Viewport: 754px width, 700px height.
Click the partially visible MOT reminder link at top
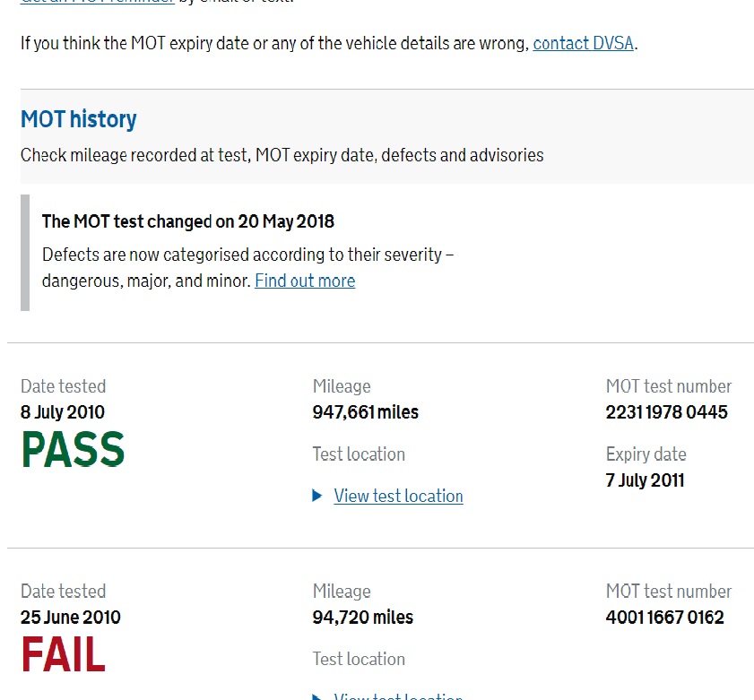coord(97,2)
